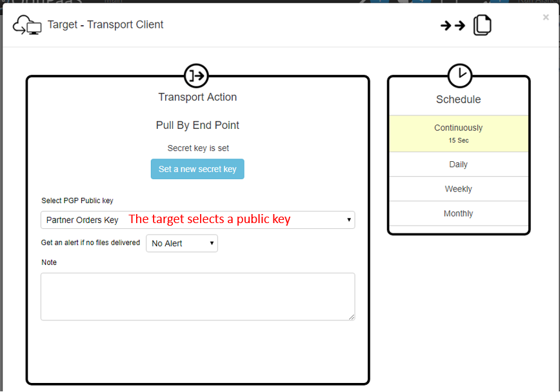Grab the Note text area resize handle
The width and height of the screenshot is (560, 392).
tap(352, 317)
